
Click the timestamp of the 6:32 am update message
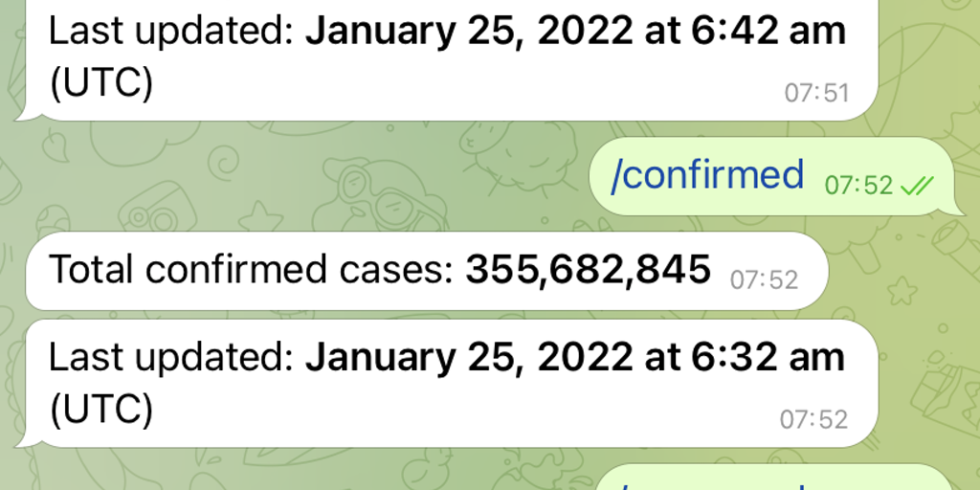tap(814, 419)
